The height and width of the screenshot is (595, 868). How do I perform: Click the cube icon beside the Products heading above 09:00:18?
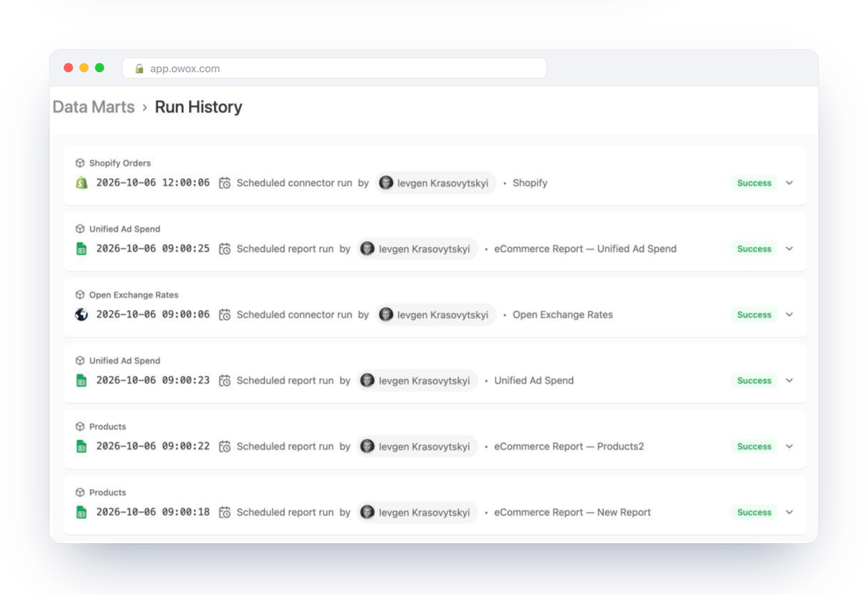[x=80, y=492]
